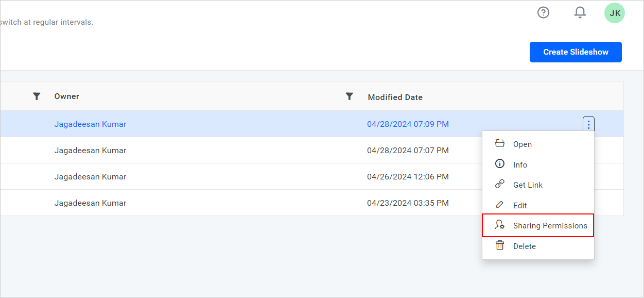The image size is (644, 298).
Task: Click the Sharing Permissions gear-person icon
Action: (x=499, y=225)
